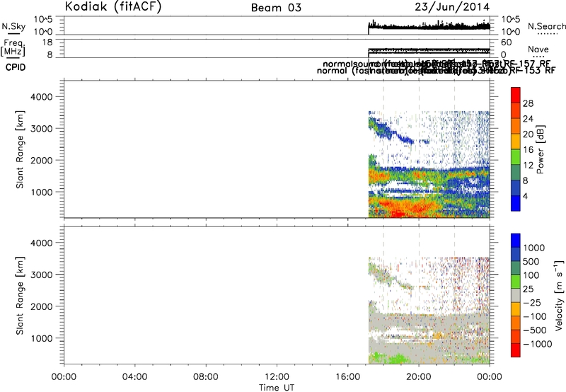Click the light green band of power colorbar
Image resolution: width=566 pixels, height=392 pixels.
(x=516, y=156)
